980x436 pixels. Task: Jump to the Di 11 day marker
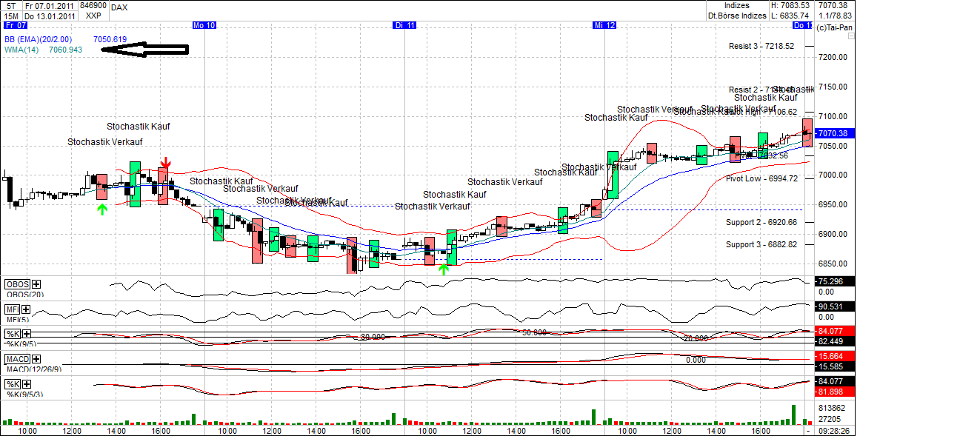[404, 25]
